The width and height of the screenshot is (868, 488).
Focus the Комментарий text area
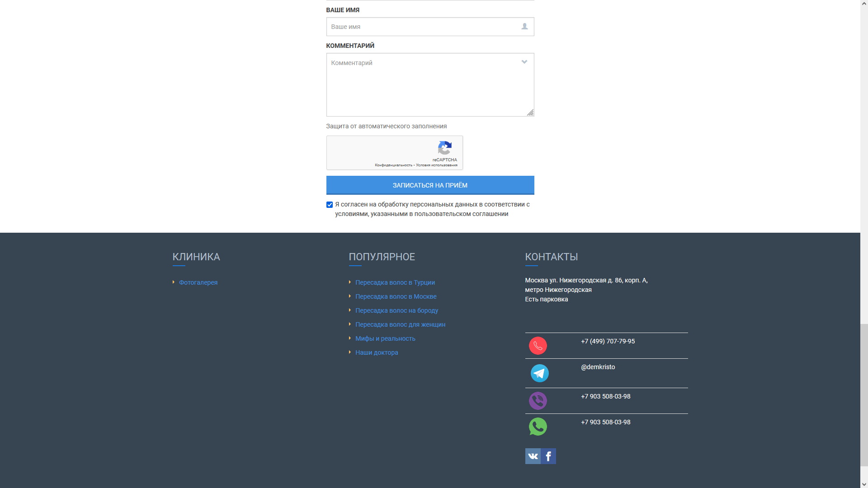(x=430, y=85)
